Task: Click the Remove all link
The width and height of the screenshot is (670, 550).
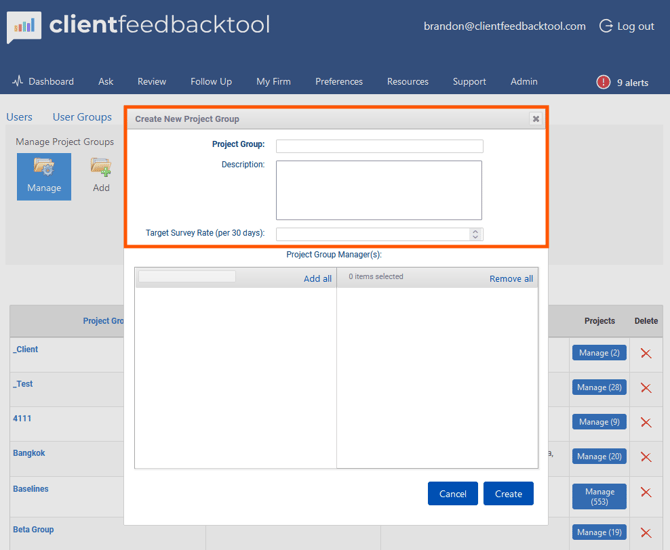Action: 511,279
